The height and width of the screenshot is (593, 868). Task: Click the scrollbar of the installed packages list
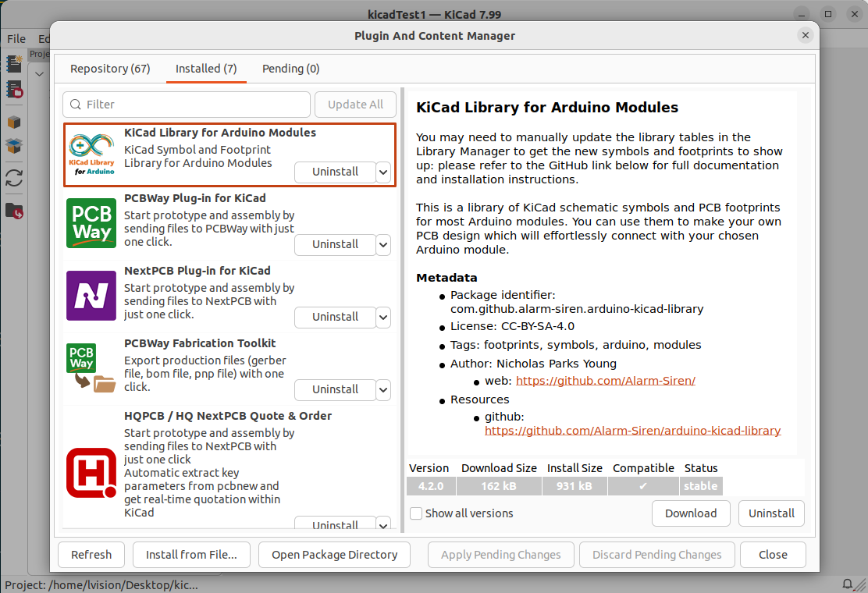[x=403, y=310]
